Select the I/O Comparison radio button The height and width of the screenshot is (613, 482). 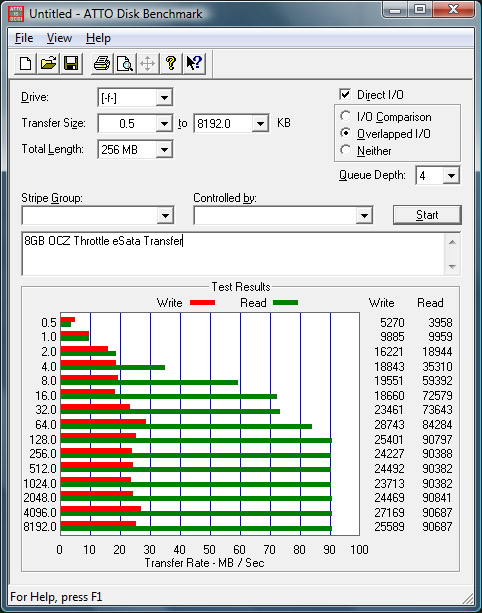pos(345,116)
